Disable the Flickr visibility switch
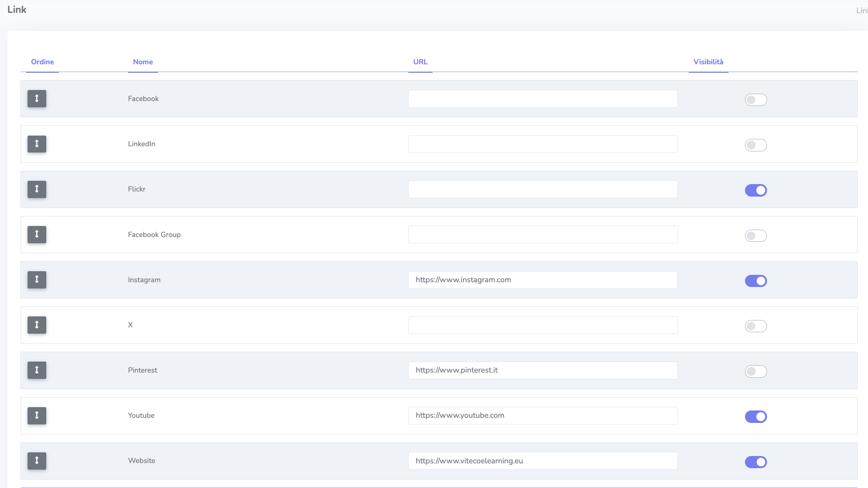The image size is (868, 488). [x=756, y=190]
